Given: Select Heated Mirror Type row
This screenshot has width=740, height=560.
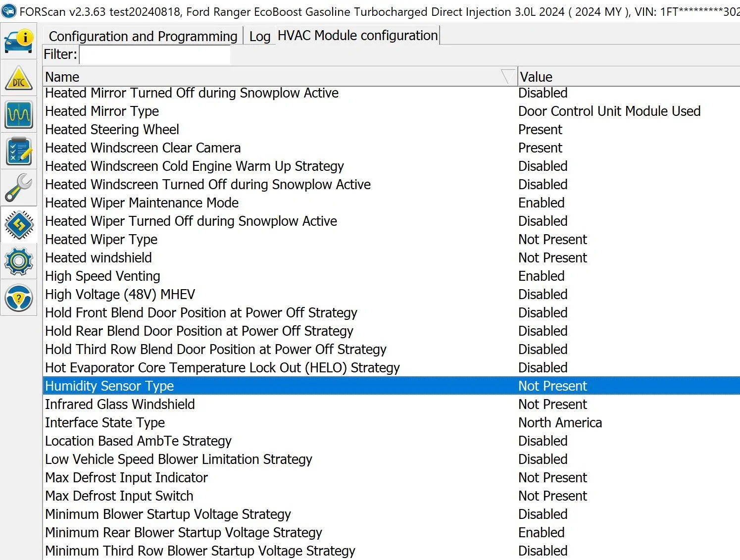Looking at the screenshot, I should click(392, 111).
